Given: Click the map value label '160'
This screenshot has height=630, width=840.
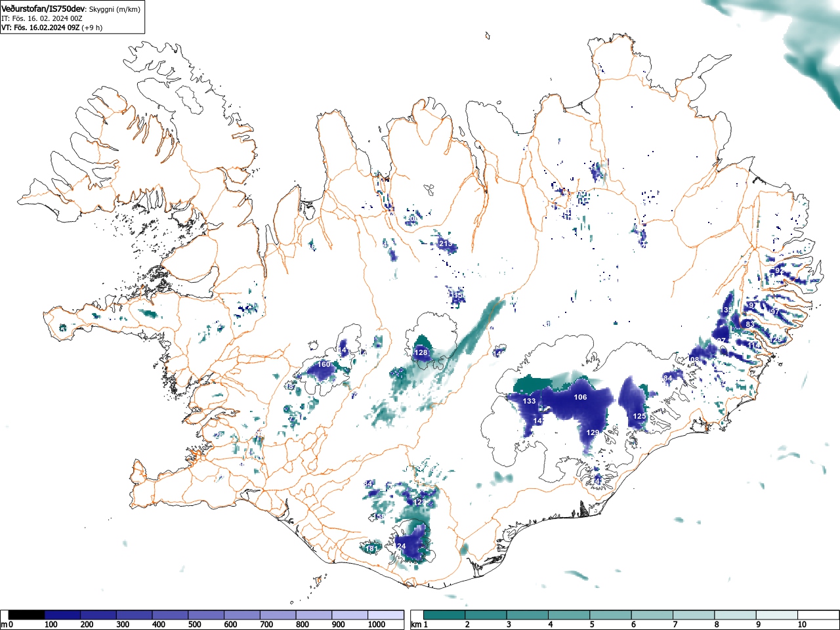Looking at the screenshot, I should click(x=324, y=364).
